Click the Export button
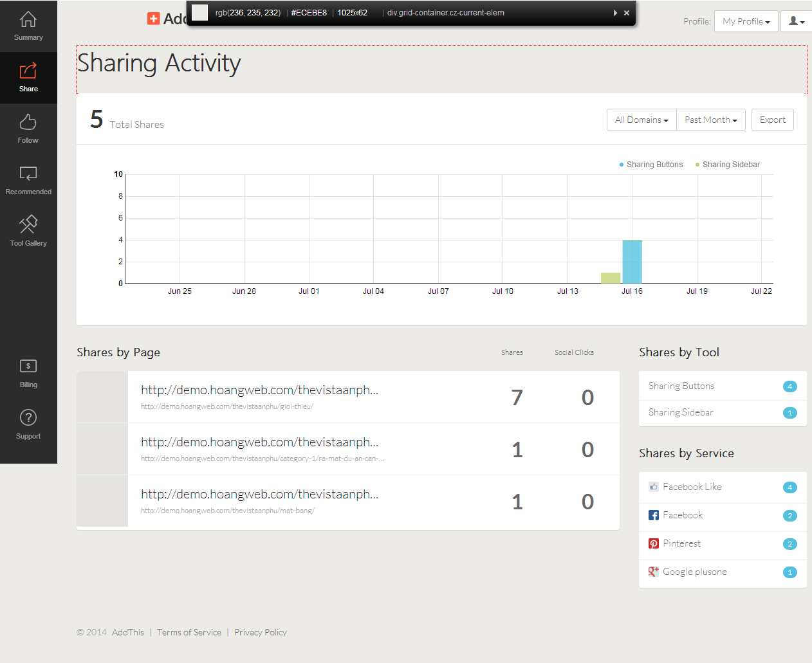The width and height of the screenshot is (812, 663). point(772,120)
